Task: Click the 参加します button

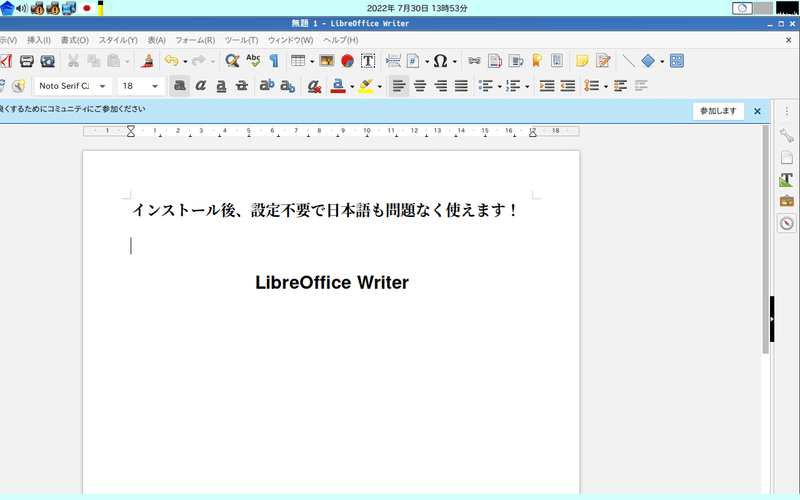Action: click(718, 111)
